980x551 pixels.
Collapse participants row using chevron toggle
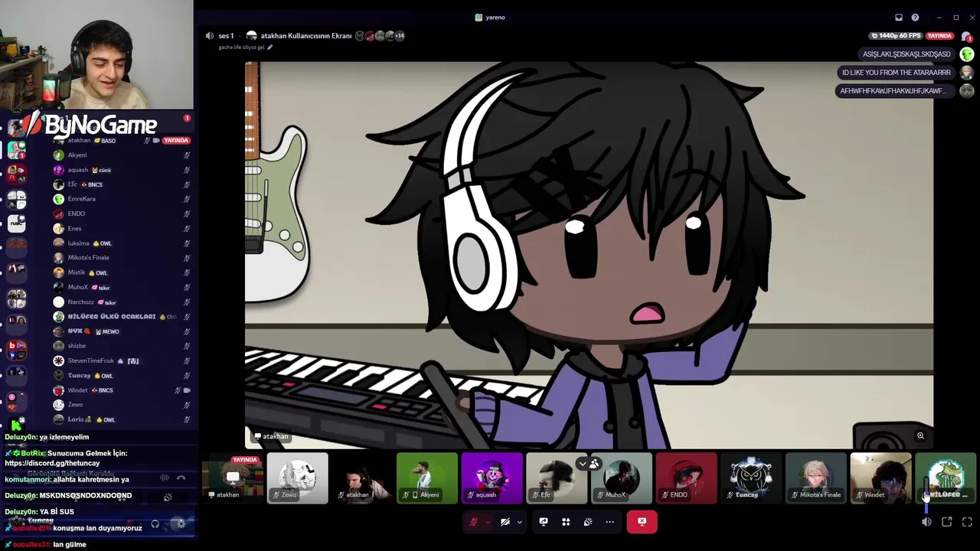[583, 464]
